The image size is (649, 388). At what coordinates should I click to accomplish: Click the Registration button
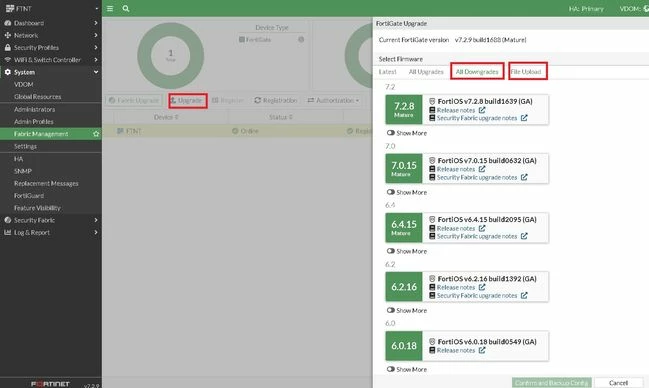click(x=276, y=100)
